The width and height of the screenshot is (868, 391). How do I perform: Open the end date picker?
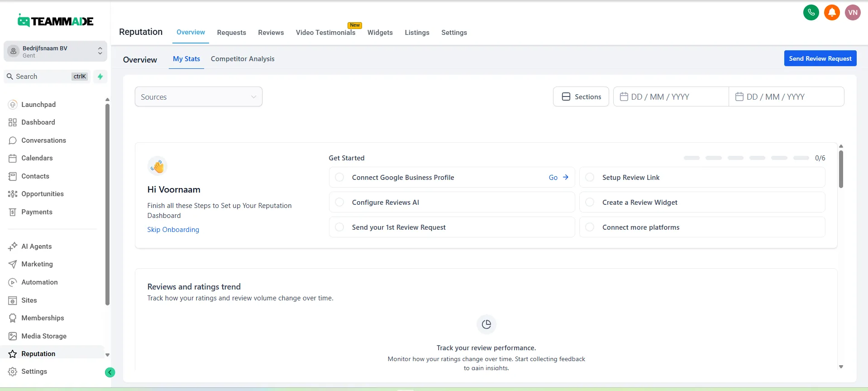click(x=786, y=97)
